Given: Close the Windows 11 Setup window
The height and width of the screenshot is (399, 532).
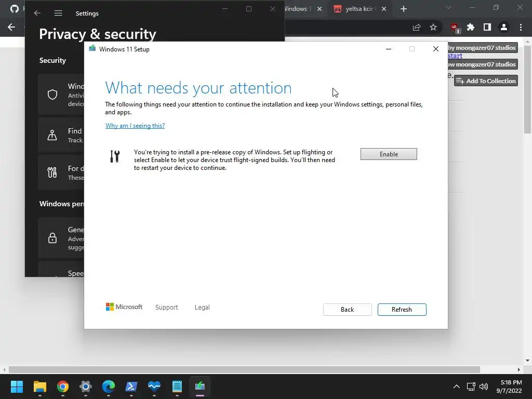Looking at the screenshot, I should point(436,49).
